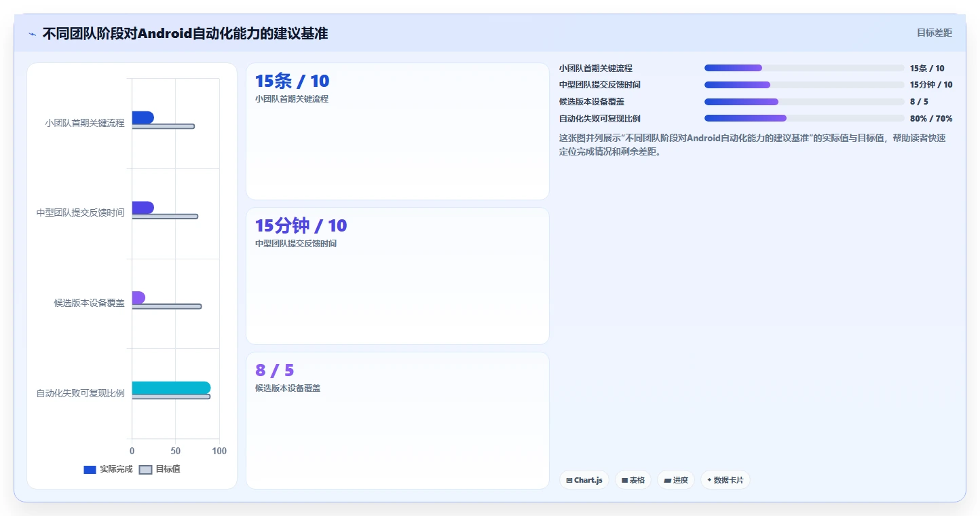Click the 候选版本设备覆盖 label in progress list
Image resolution: width=980 pixels, height=516 pixels.
tap(592, 102)
